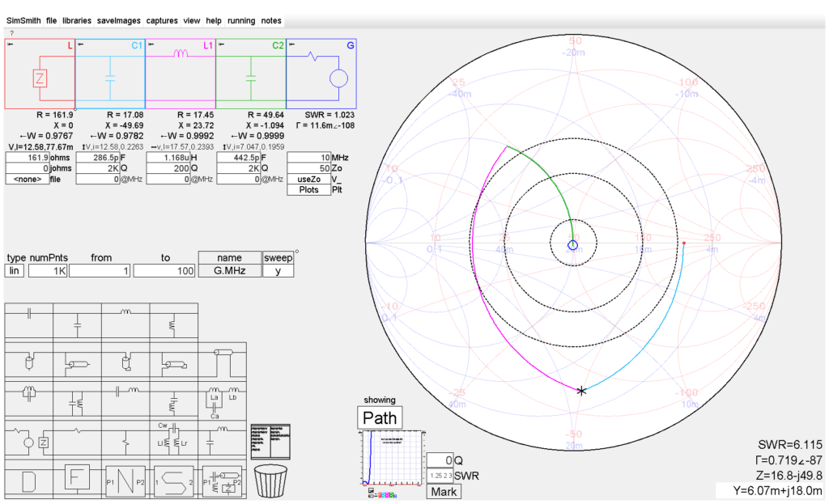Screen dimensions: 829x504
Task: Pick the S two-port block component
Action: pyautogui.click(x=173, y=481)
